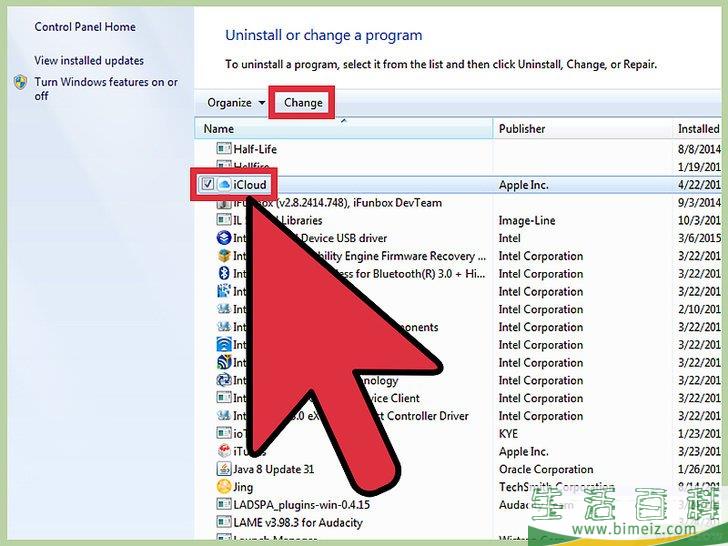Click the iCloud cloud icon

(x=224, y=184)
